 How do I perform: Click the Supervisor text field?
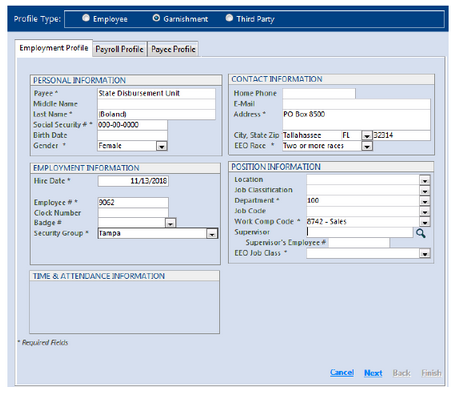(360, 232)
